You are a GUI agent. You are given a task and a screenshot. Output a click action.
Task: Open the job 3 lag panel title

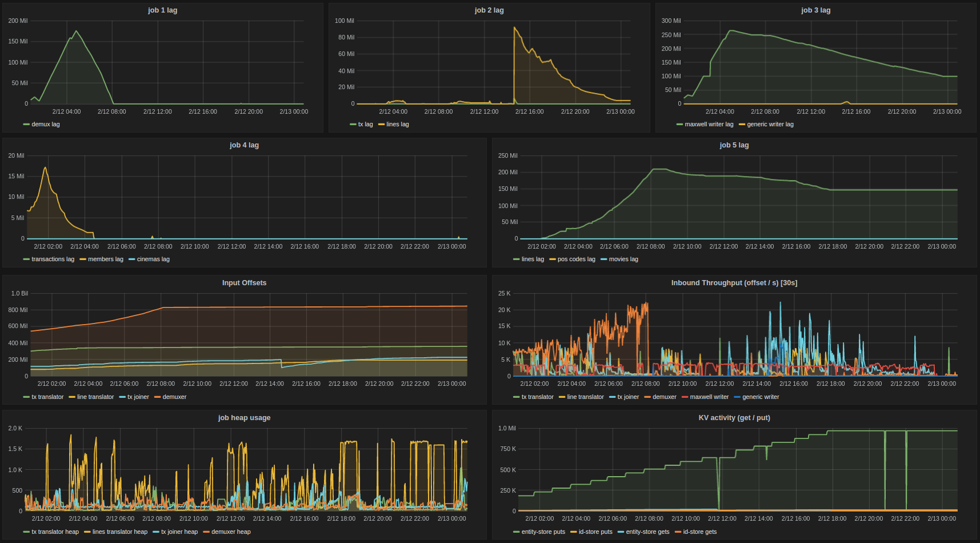click(x=816, y=10)
